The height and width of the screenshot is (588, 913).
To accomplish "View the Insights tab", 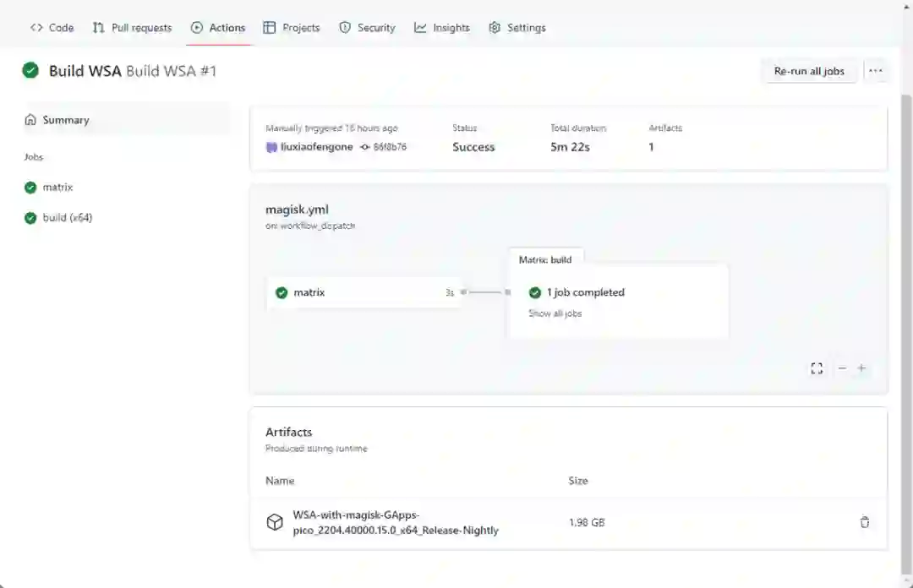I will pos(441,27).
